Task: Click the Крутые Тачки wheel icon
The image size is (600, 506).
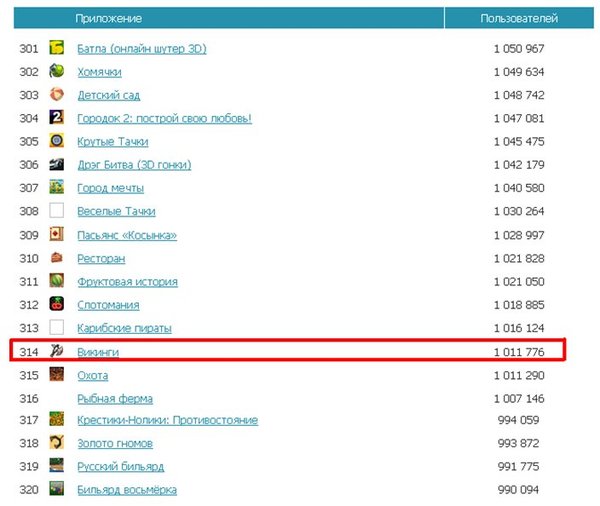Action: (x=57, y=140)
